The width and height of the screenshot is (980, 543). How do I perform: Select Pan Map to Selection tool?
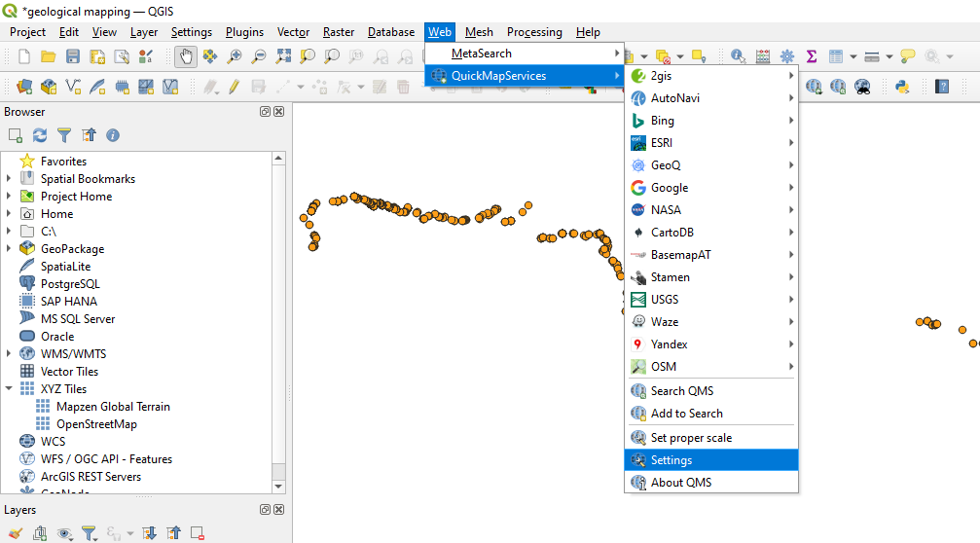click(210, 56)
